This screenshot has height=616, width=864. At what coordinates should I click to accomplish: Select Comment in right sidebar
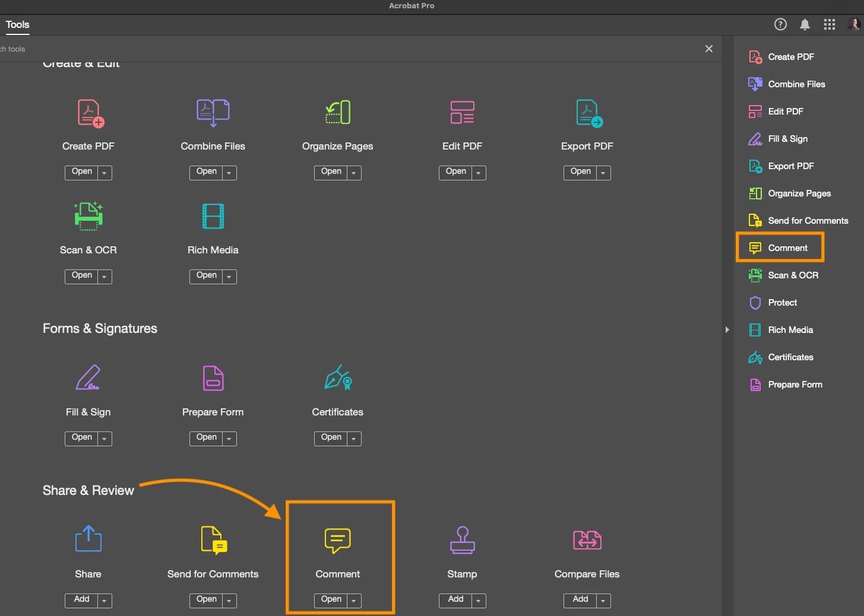click(778, 248)
